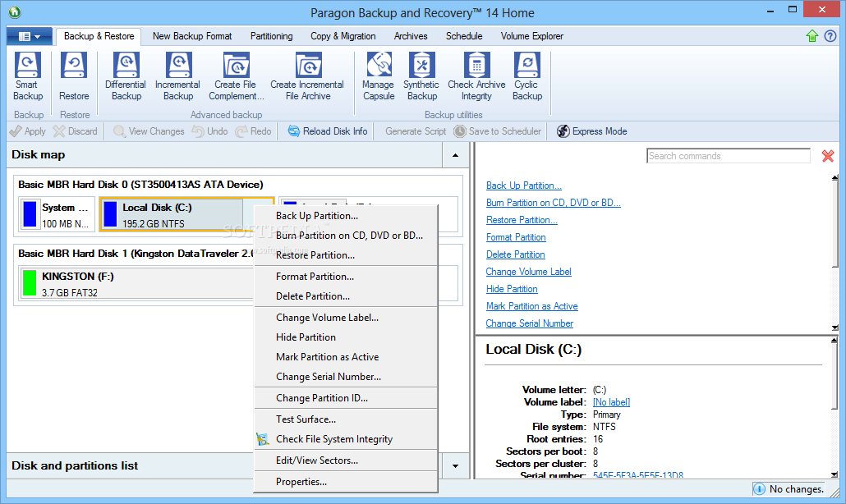846x504 pixels.
Task: Choose Change Partition ID menu entry
Action: (346, 398)
